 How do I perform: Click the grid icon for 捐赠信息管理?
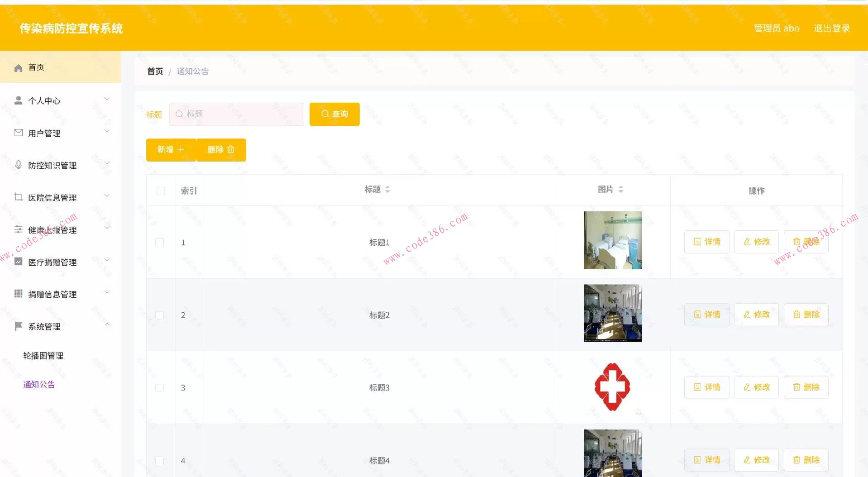pos(18,294)
